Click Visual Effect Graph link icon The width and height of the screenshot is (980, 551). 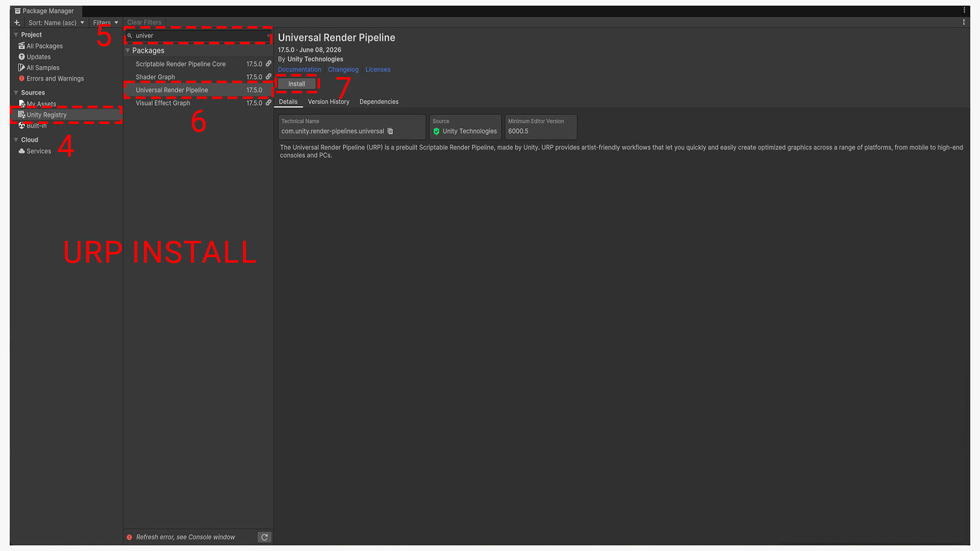pyautogui.click(x=269, y=102)
